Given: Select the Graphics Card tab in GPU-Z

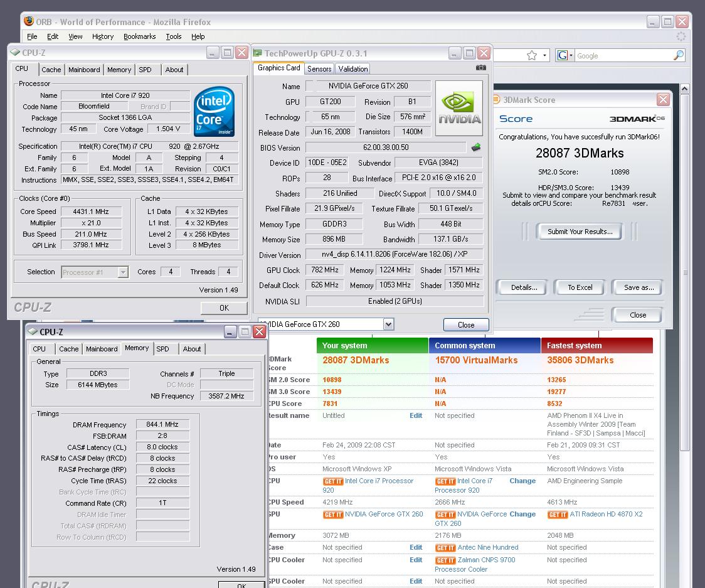Looking at the screenshot, I should [x=278, y=68].
